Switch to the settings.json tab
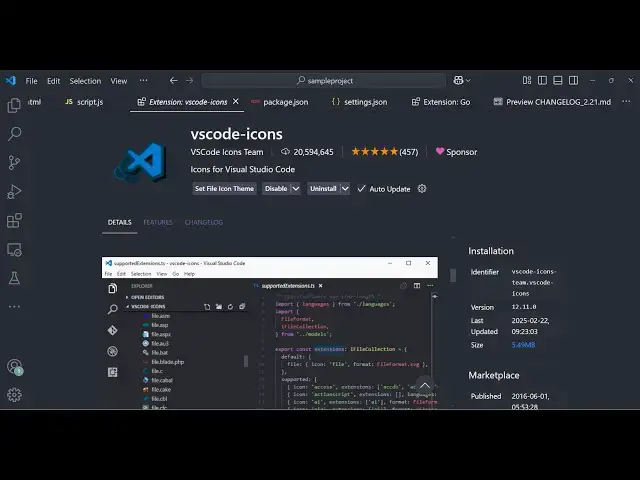 [360, 102]
